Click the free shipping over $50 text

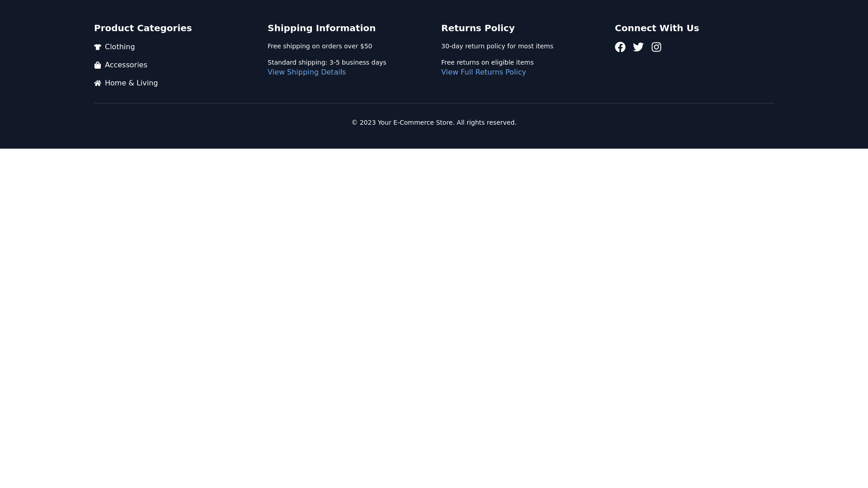click(320, 46)
